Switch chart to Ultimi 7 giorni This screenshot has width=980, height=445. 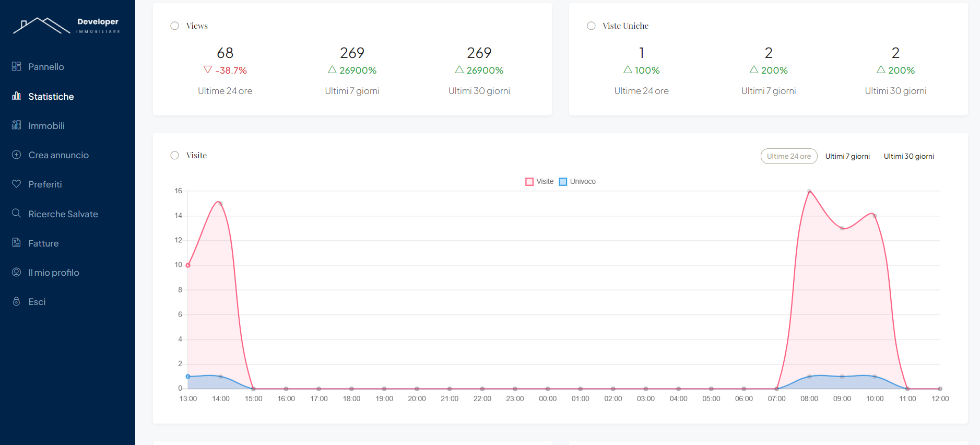pyautogui.click(x=847, y=156)
